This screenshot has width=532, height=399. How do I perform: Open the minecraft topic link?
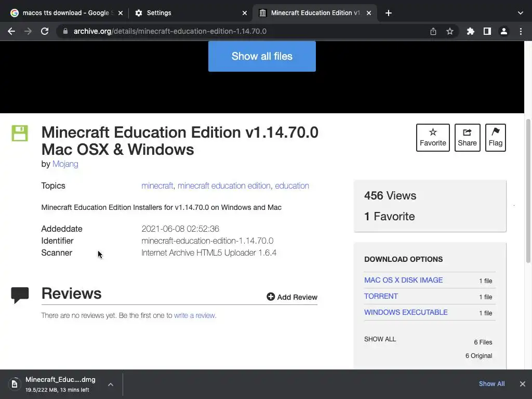click(157, 185)
